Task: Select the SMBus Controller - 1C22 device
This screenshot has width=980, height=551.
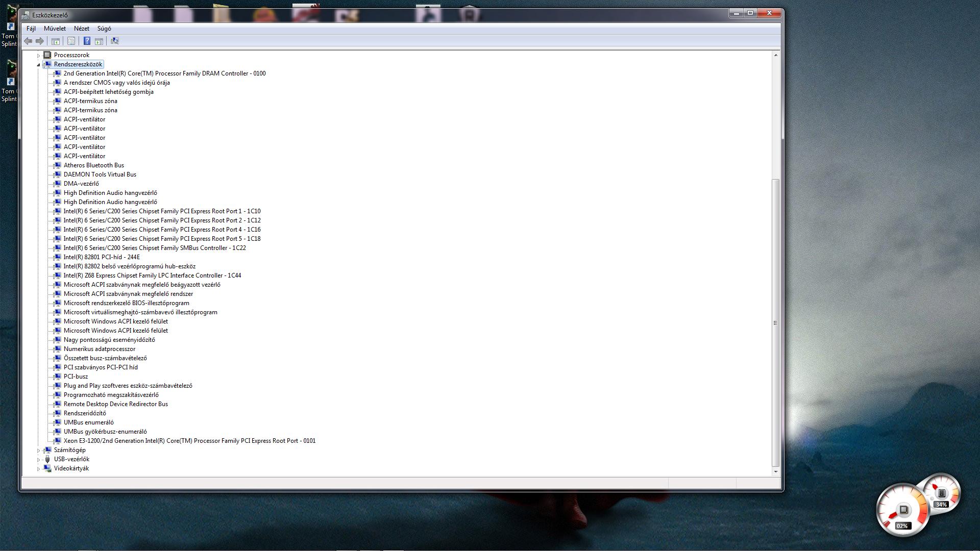Action: (x=155, y=248)
